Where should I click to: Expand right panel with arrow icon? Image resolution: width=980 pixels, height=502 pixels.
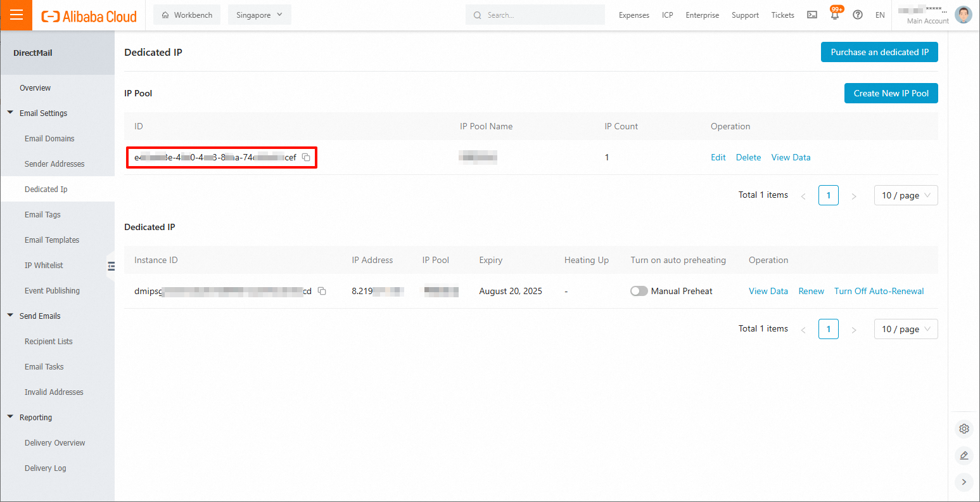[x=964, y=482]
